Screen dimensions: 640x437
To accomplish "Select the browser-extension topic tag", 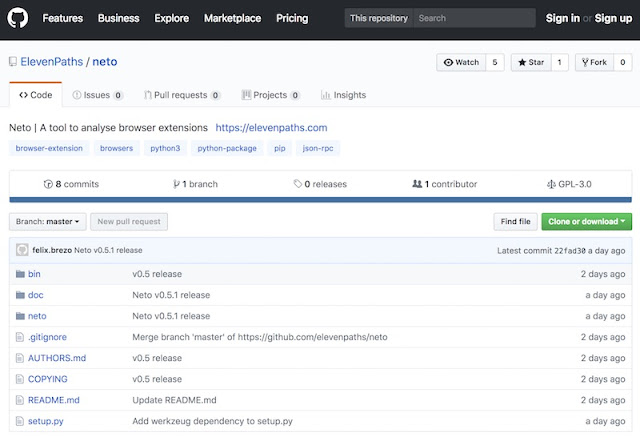I will (x=49, y=148).
